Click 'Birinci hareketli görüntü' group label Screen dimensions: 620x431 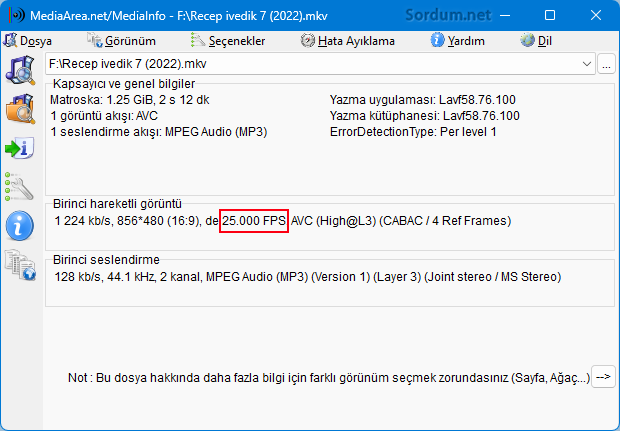pos(117,204)
